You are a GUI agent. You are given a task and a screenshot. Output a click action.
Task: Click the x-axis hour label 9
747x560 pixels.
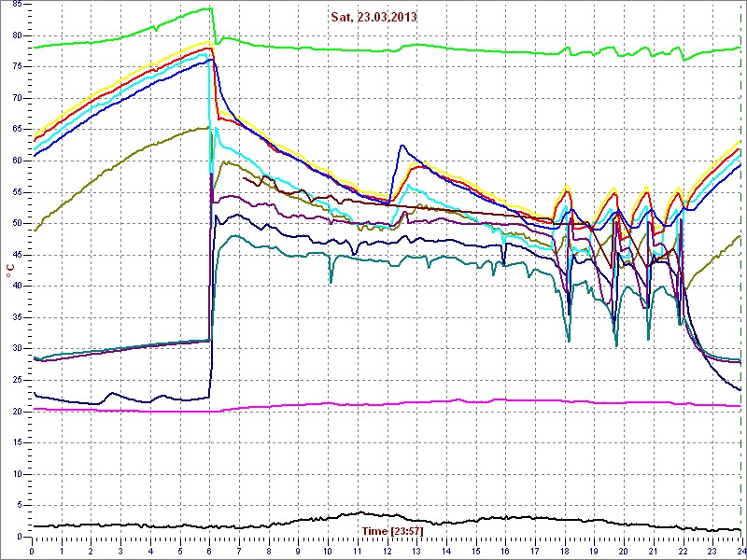(299, 551)
